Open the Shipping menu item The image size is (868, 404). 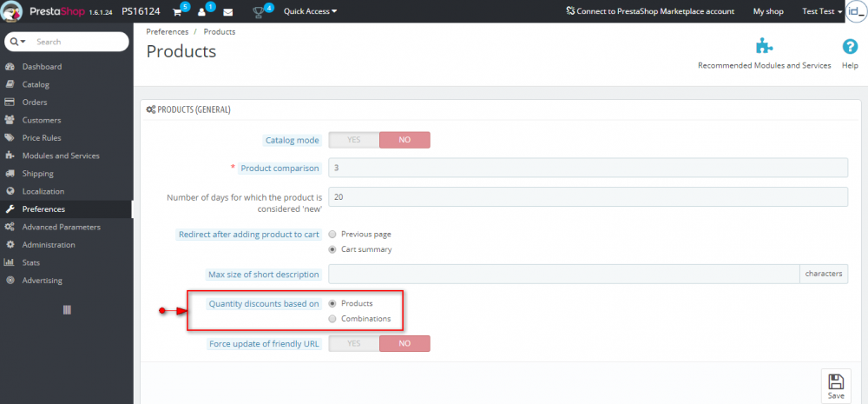37,174
